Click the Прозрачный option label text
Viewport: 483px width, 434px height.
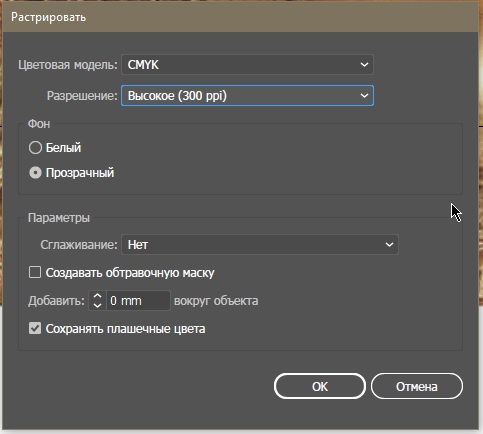coord(80,173)
